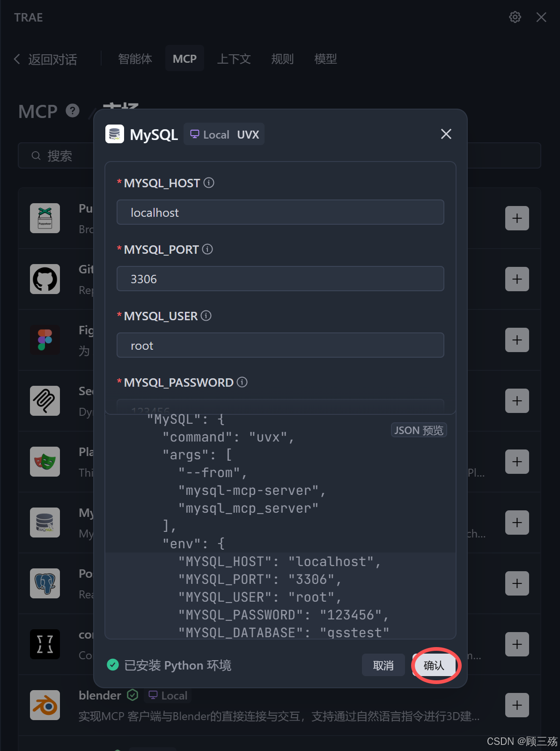The image size is (560, 751).
Task: Click the Puppeteer server icon
Action: pyautogui.click(x=45, y=218)
